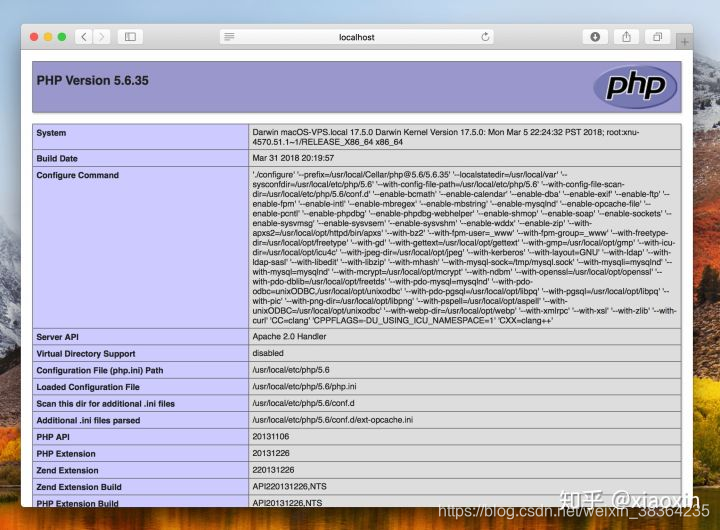
Task: Click the PHP API value 20131106
Action: tap(270, 436)
